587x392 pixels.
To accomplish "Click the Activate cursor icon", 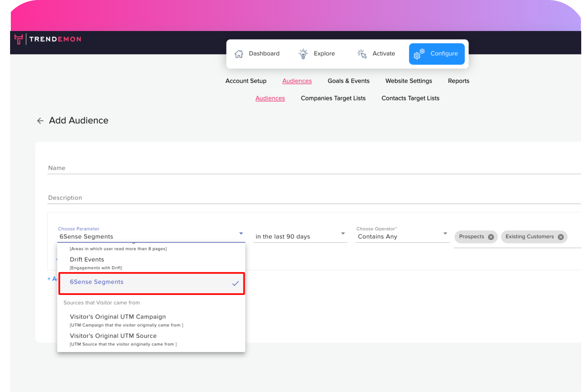I will click(362, 54).
